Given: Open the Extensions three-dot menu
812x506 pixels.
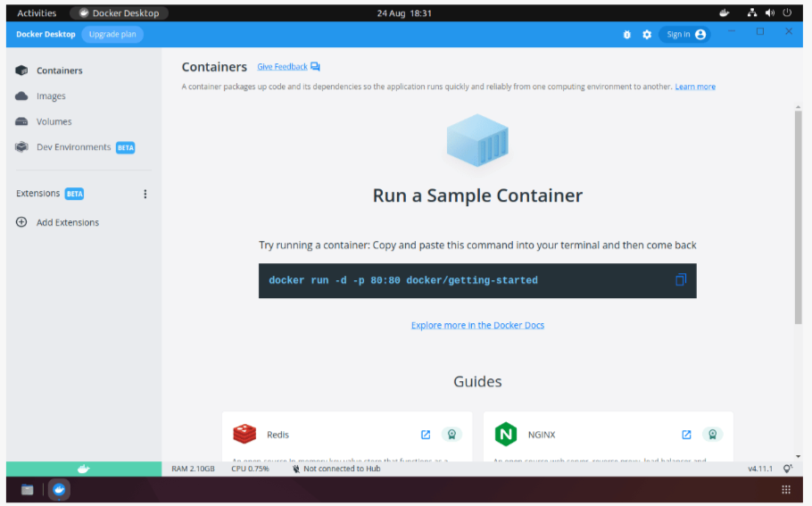Looking at the screenshot, I should point(145,194).
